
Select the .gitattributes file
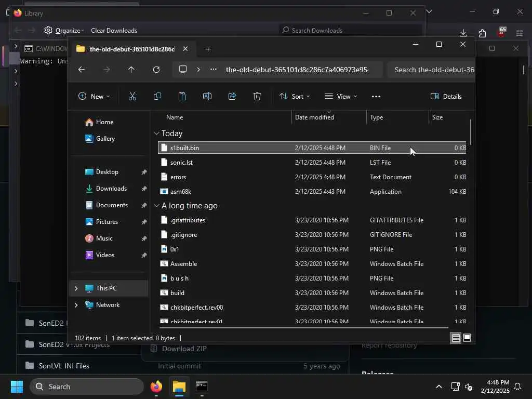point(312,220)
